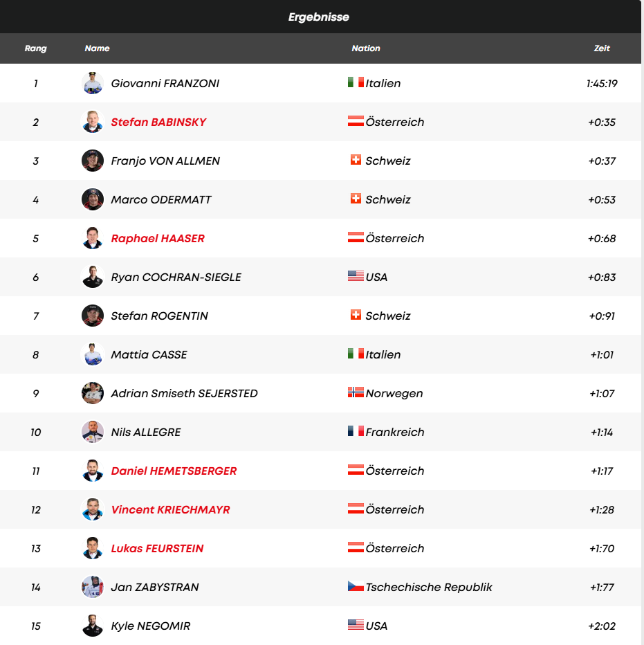The width and height of the screenshot is (644, 645).
Task: Click the Nation column header
Action: point(366,48)
